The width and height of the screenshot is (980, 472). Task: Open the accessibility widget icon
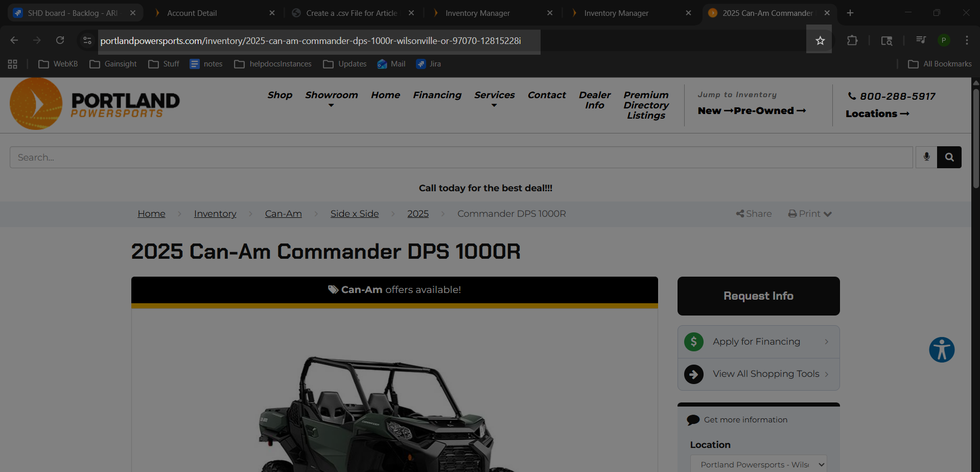point(942,350)
